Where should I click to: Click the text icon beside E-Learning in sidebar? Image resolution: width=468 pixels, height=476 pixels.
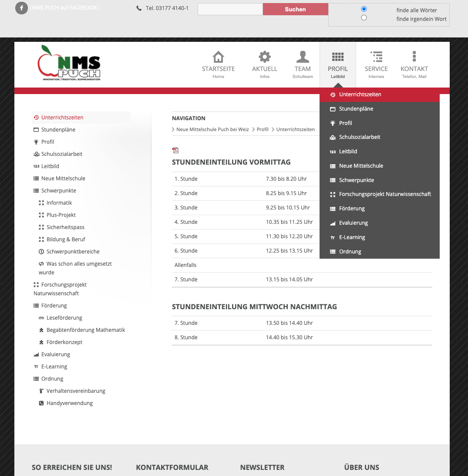pos(36,367)
